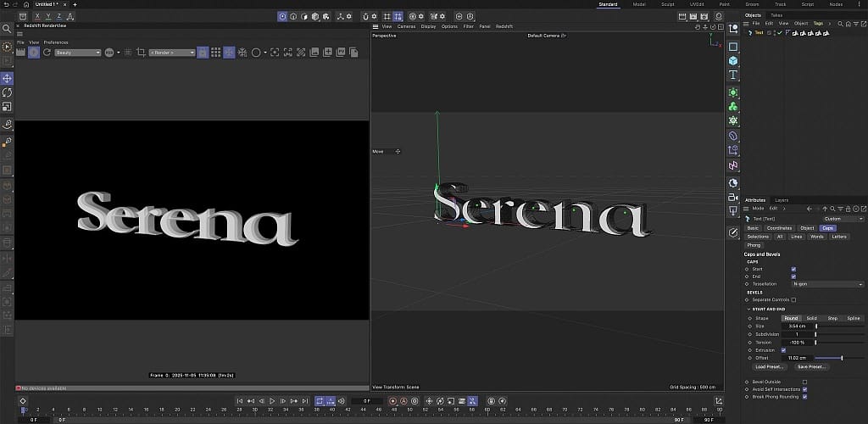Collapse the Start and End section

(x=748, y=310)
